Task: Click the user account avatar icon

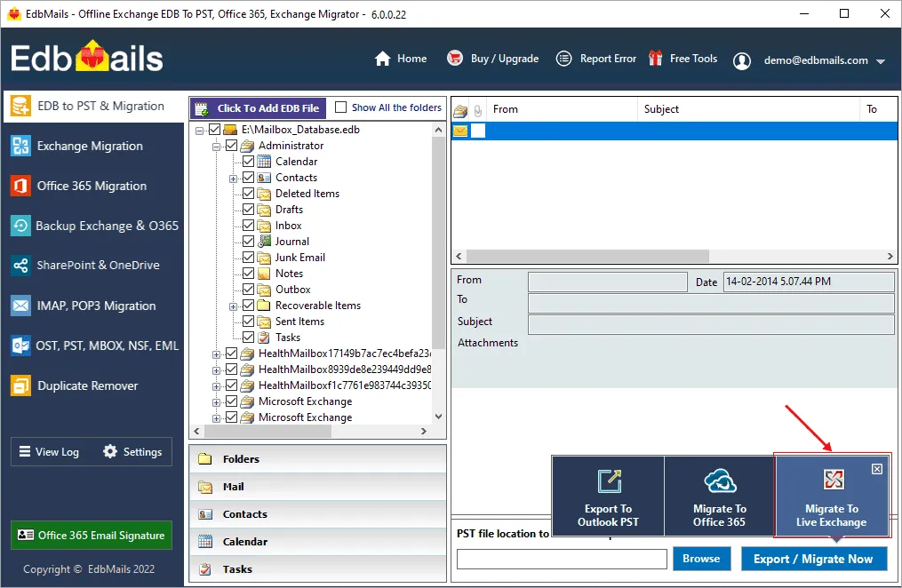Action: (x=742, y=60)
